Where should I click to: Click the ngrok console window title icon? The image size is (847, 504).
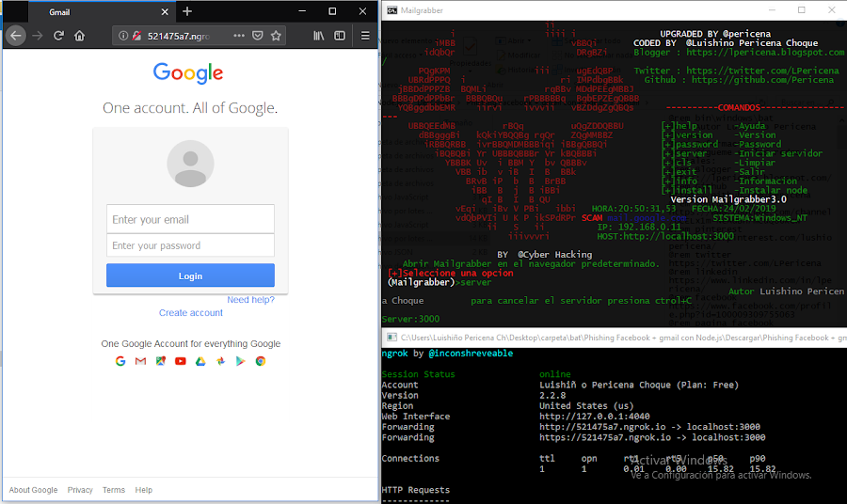pos(392,338)
